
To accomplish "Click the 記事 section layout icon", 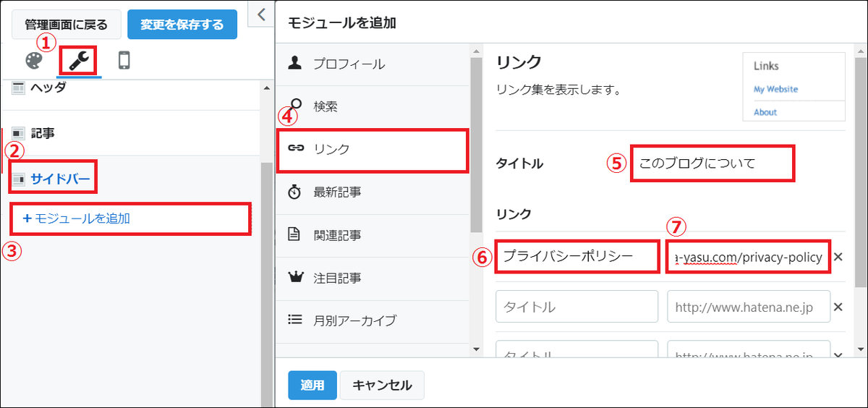I will [18, 133].
